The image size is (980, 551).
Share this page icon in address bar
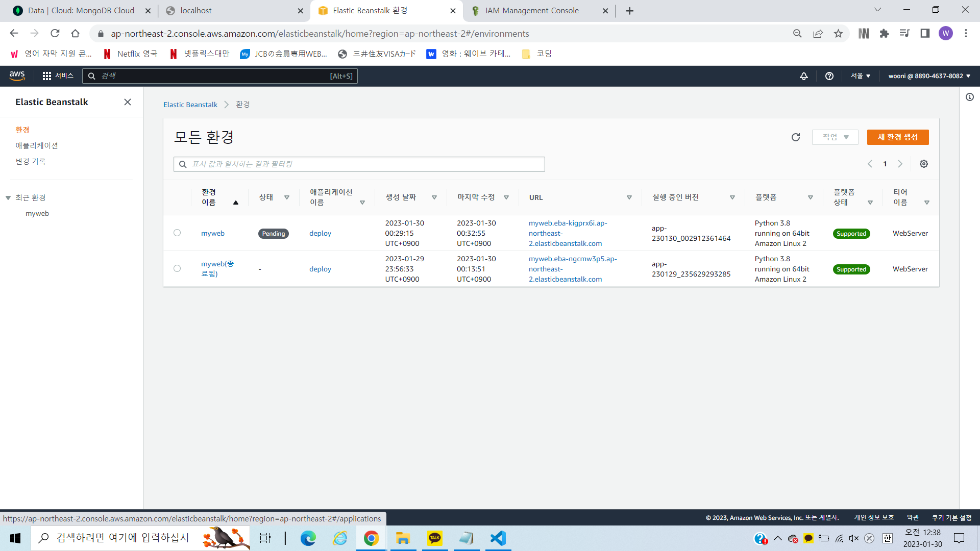[818, 34]
